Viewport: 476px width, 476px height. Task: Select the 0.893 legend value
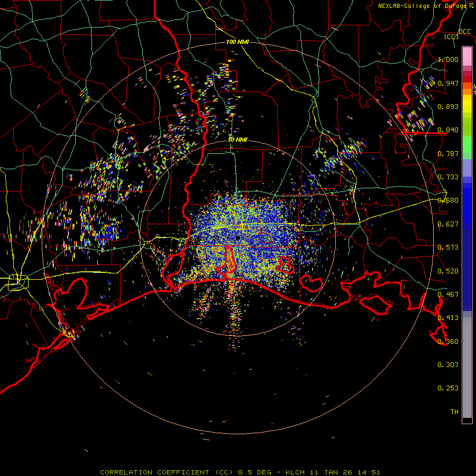tap(448, 106)
